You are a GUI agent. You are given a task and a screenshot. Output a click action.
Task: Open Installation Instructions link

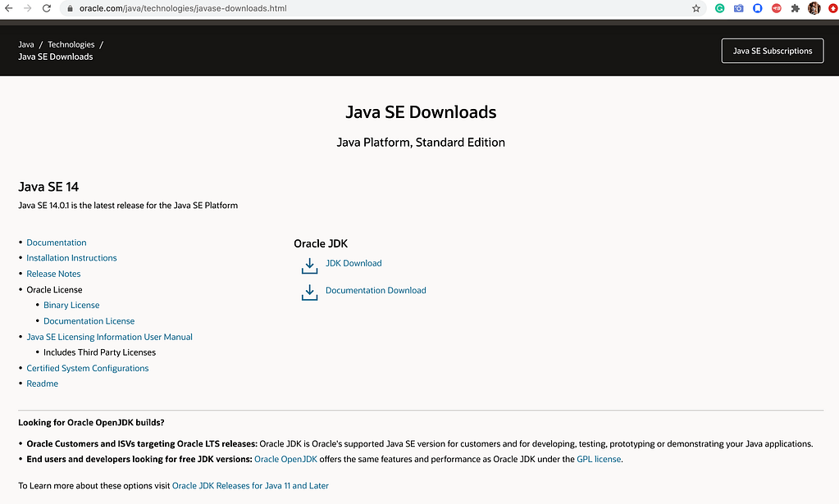71,257
